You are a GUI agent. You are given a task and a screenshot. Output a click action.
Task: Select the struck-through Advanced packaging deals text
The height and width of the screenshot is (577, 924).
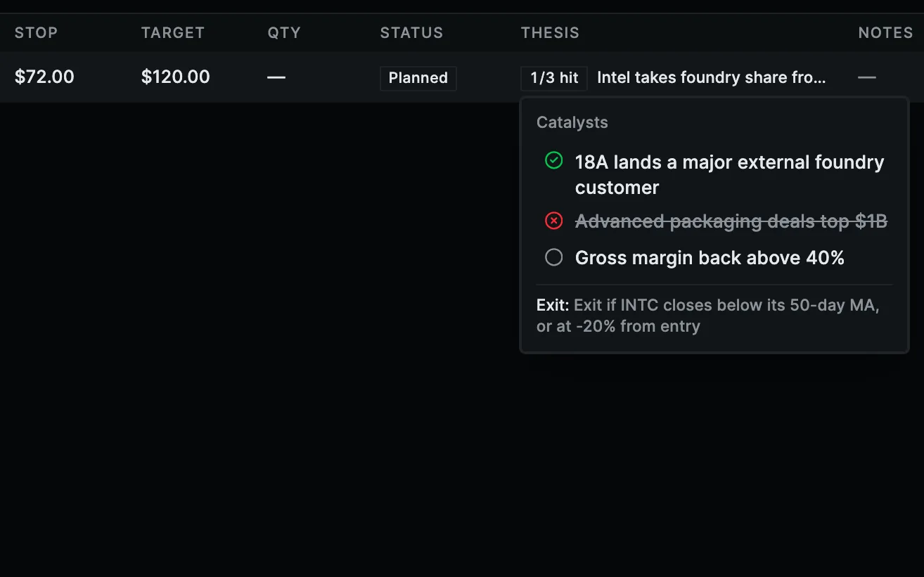tap(731, 221)
